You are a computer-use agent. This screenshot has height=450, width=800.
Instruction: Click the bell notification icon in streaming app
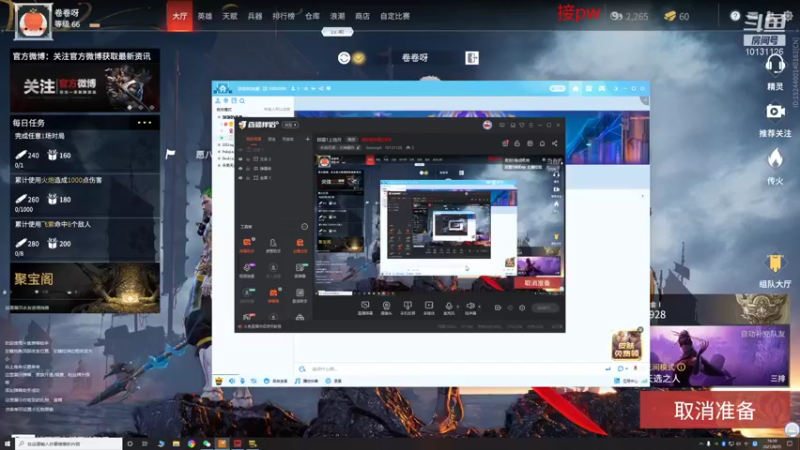click(x=542, y=143)
